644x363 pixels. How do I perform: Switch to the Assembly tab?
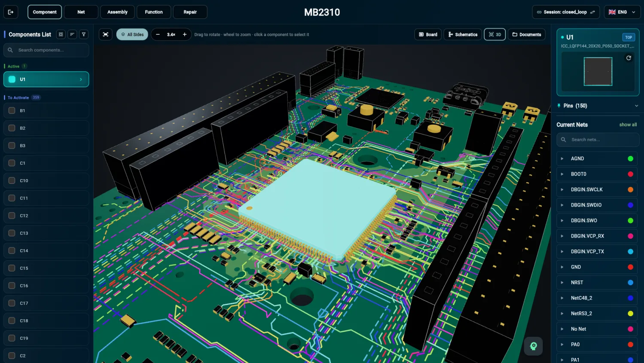[117, 12]
